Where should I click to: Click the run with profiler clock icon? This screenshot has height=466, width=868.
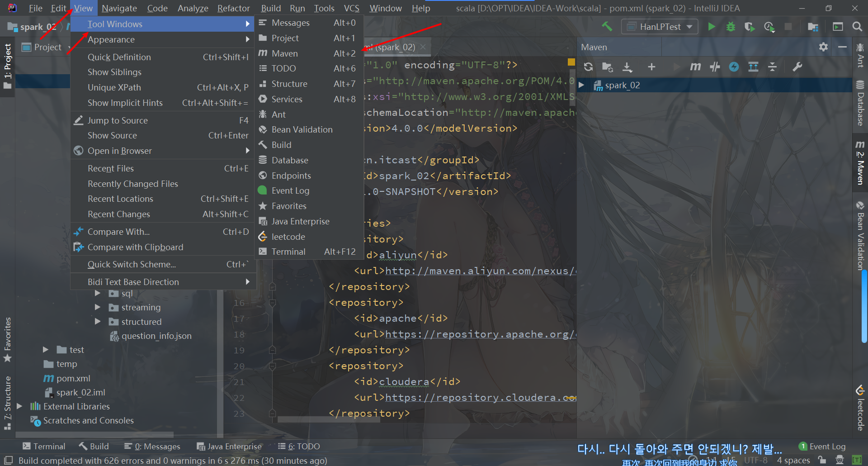[769, 27]
